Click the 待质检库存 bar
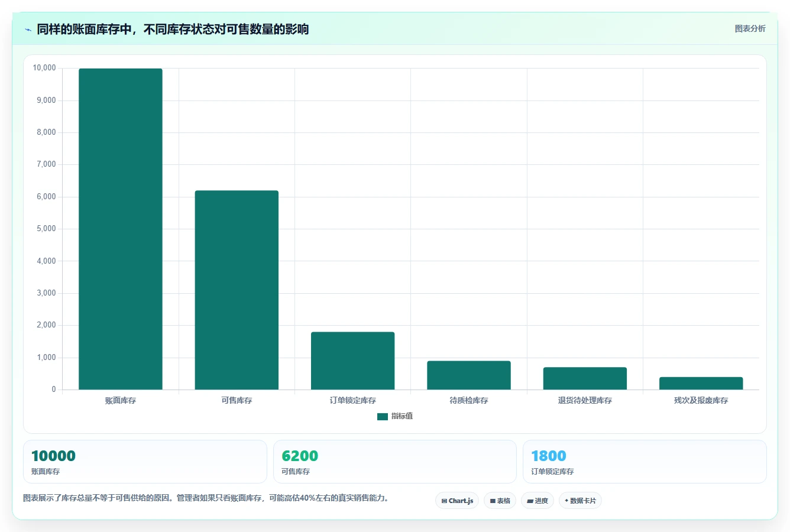This screenshot has height=532, width=790. tap(469, 375)
